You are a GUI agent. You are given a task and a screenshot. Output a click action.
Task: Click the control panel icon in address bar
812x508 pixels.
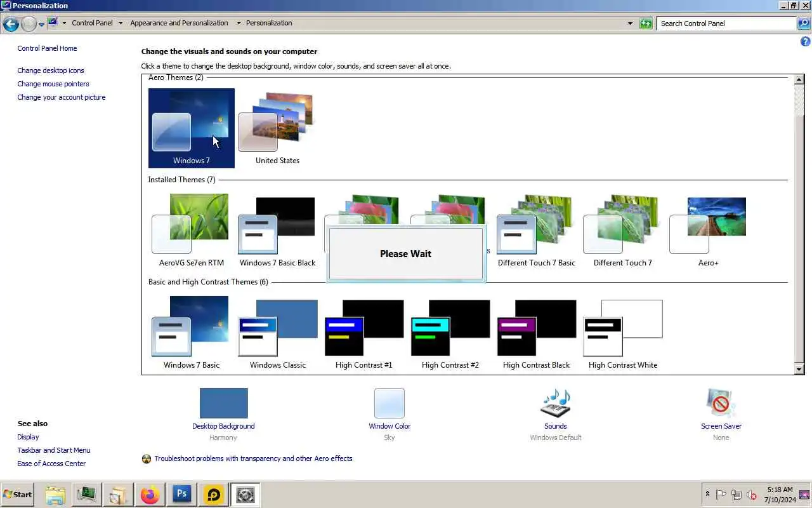point(53,23)
